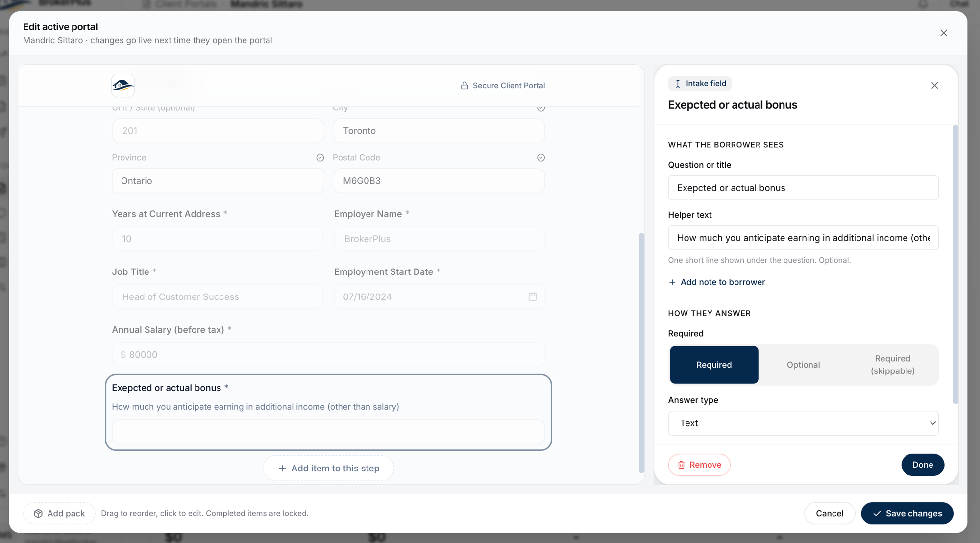The height and width of the screenshot is (543, 980).
Task: Remove this intake field
Action: (x=699, y=465)
